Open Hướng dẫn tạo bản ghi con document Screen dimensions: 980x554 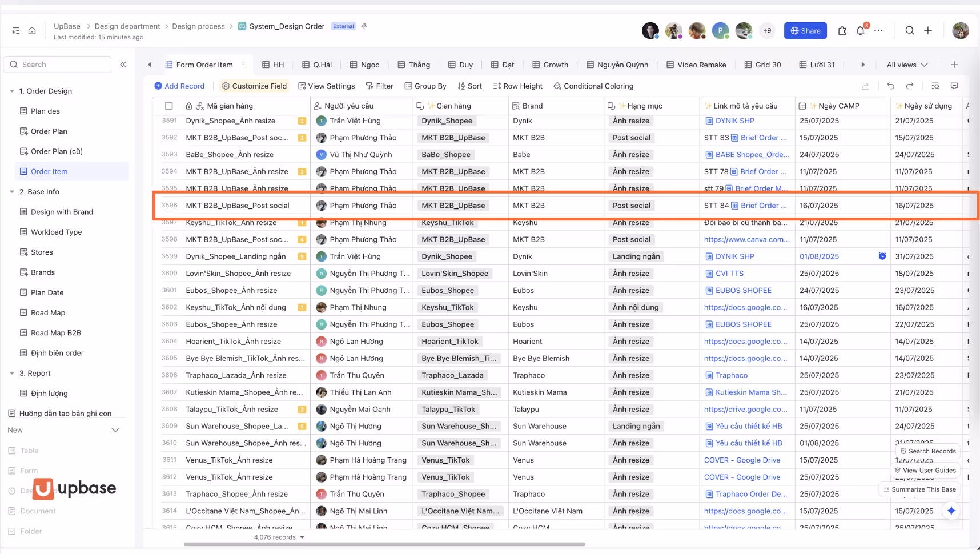click(65, 414)
